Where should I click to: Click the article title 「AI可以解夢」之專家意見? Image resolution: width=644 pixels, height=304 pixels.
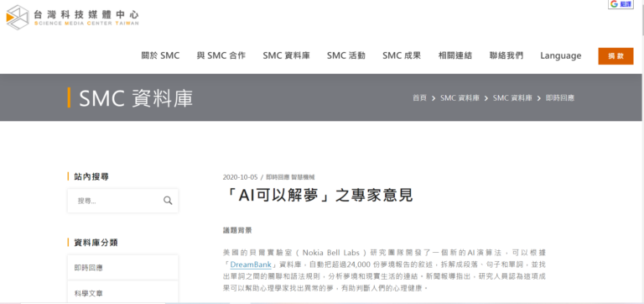click(x=318, y=196)
